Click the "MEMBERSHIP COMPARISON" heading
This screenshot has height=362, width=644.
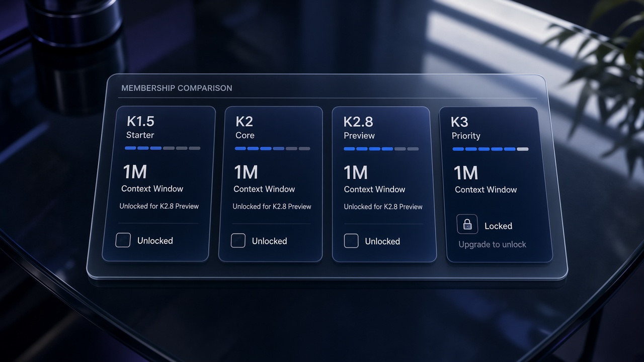(177, 88)
